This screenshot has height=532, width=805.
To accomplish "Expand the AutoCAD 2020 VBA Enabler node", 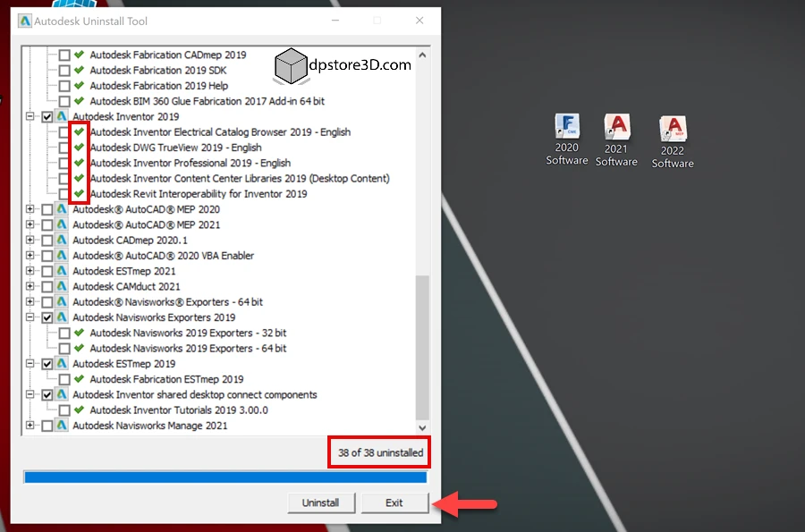I will (30, 256).
